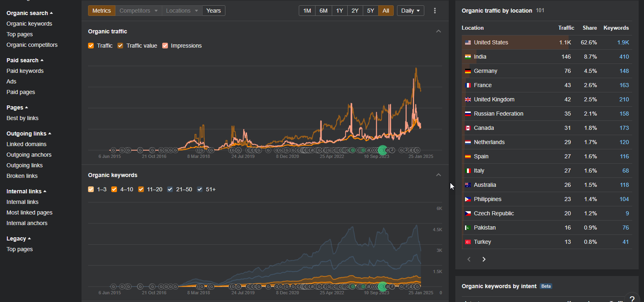Click the France flag icon
The image size is (644, 302).
coord(468,85)
